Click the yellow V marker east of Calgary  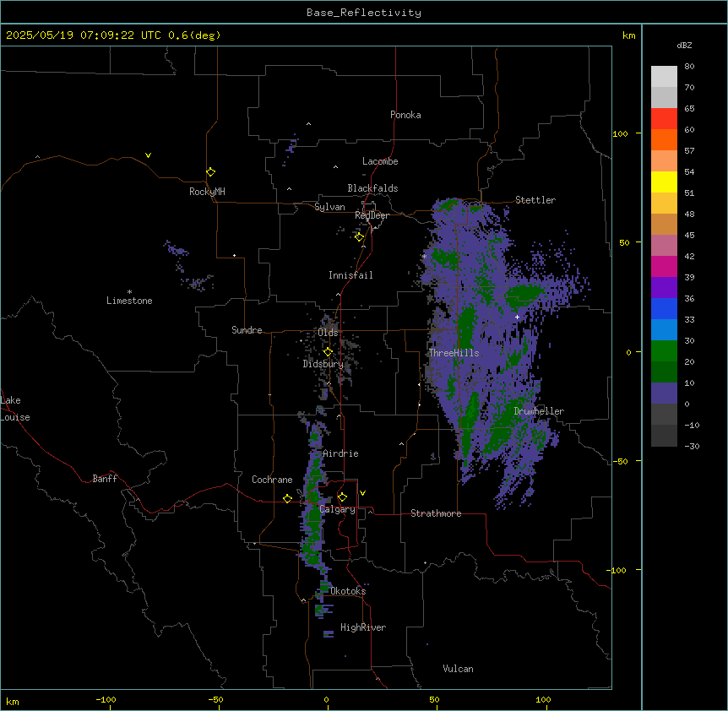pos(362,493)
